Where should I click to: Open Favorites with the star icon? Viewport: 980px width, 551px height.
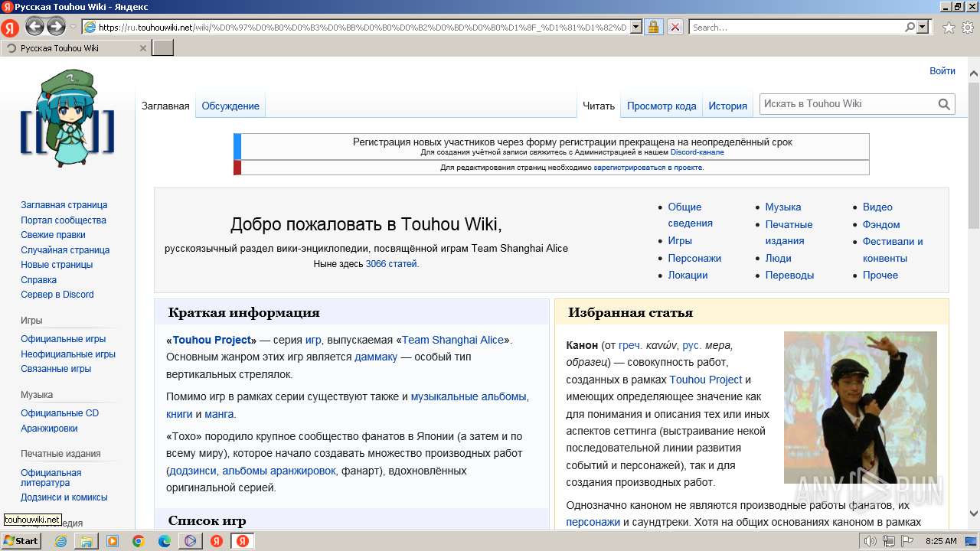949,28
